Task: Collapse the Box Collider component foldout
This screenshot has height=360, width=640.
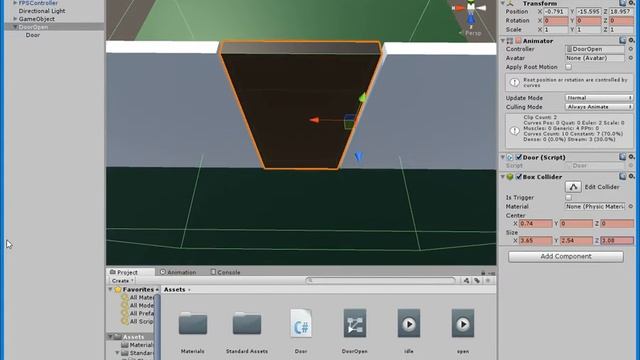Action: (x=503, y=177)
